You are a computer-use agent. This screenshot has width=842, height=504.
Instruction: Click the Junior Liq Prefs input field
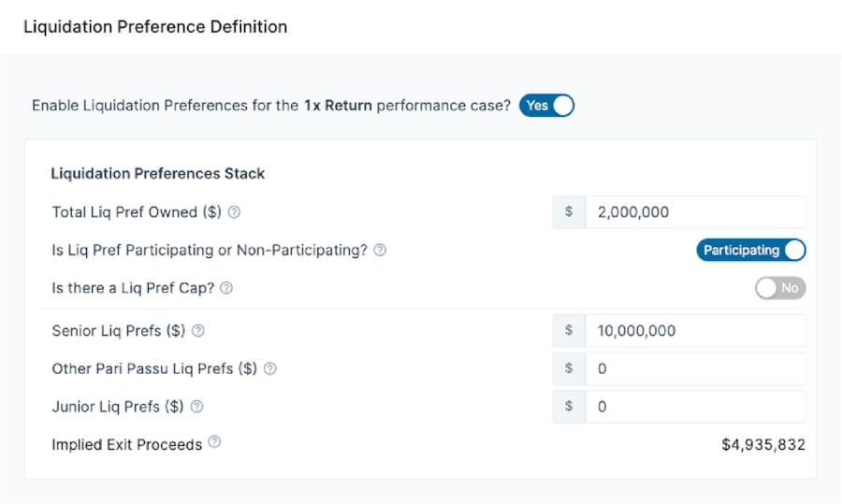pyautogui.click(x=695, y=407)
